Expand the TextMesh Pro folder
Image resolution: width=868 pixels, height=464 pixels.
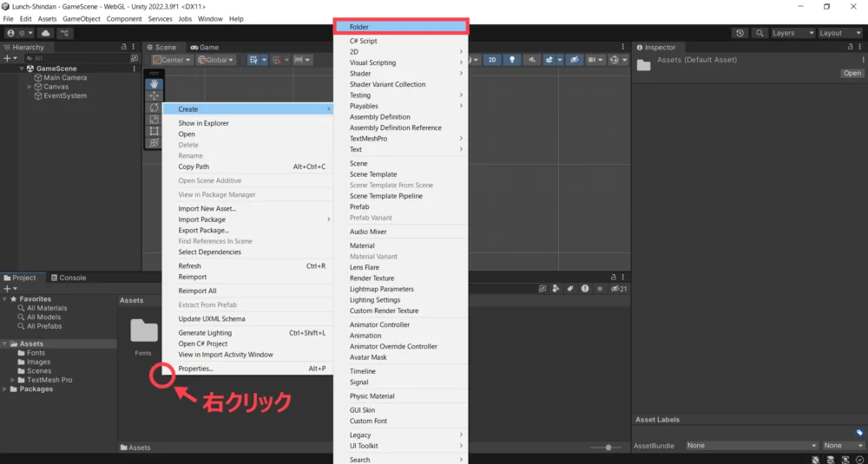pyautogui.click(x=13, y=380)
